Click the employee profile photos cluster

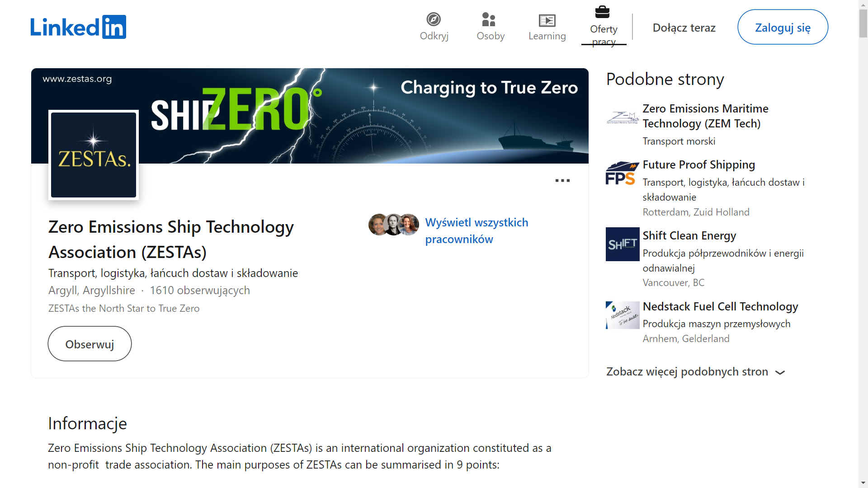pyautogui.click(x=393, y=225)
